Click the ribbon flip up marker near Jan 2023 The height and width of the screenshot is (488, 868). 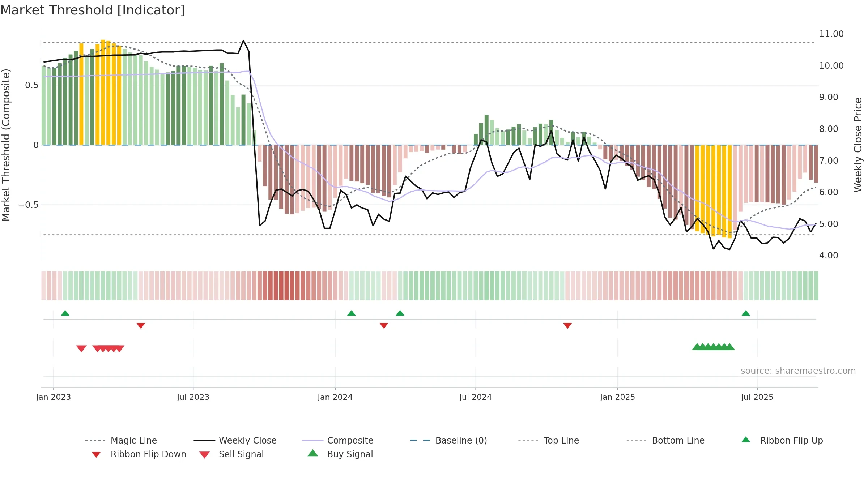[x=65, y=313]
